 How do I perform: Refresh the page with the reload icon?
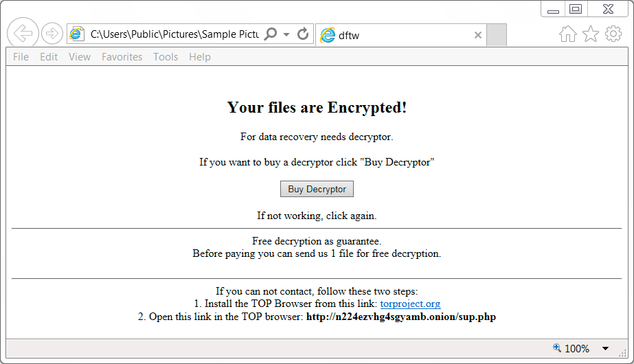(x=303, y=34)
